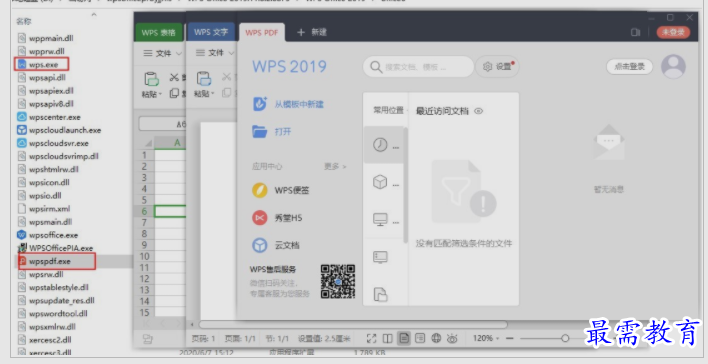The height and width of the screenshot is (364, 708).
Task: Click the 点击登录 login button
Action: [x=629, y=66]
